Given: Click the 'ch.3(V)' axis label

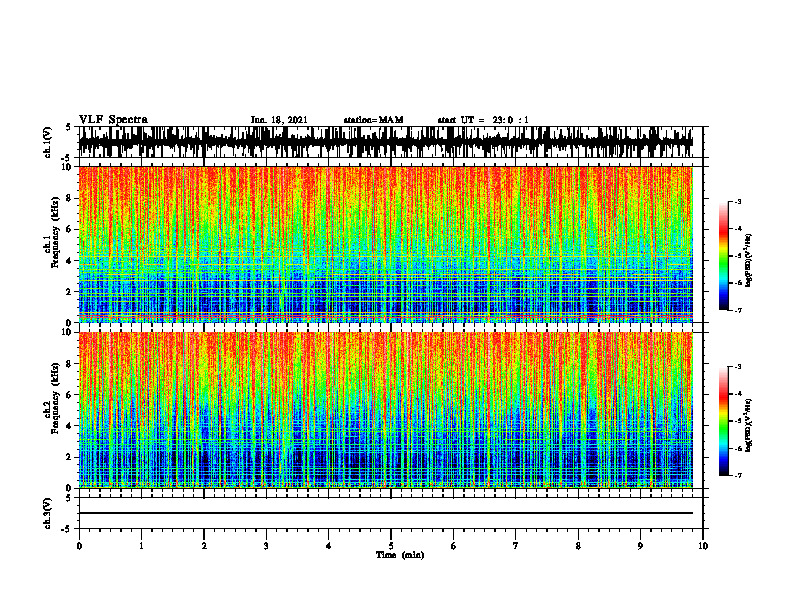Looking at the screenshot, I should [x=47, y=513].
